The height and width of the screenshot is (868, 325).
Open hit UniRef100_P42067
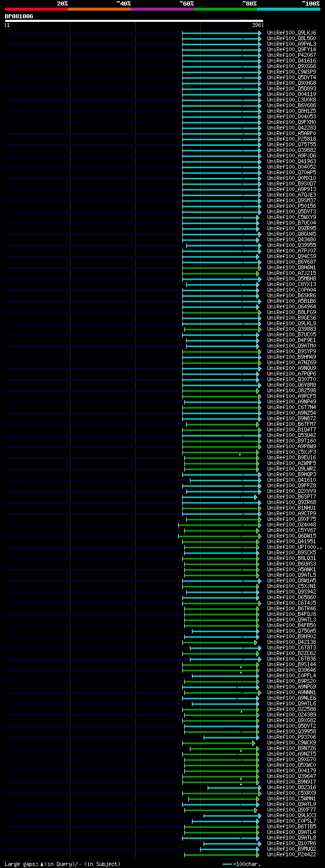[291, 55]
